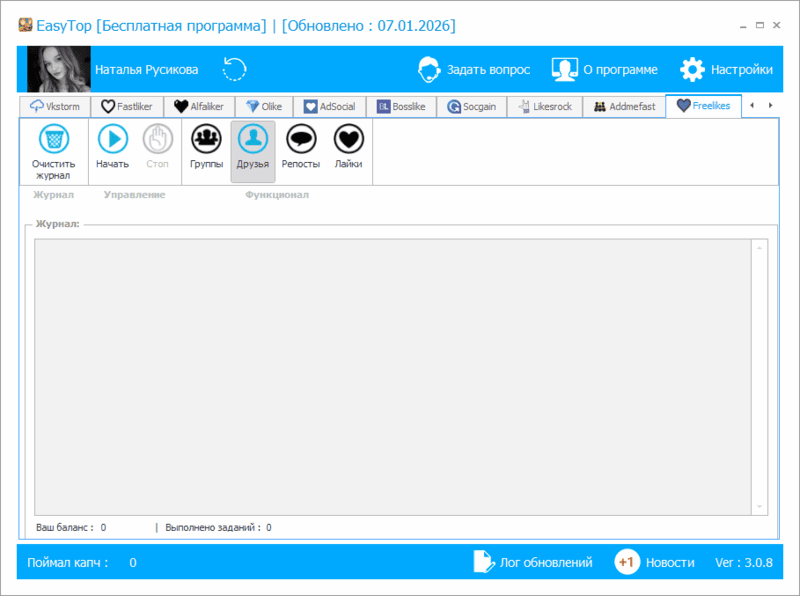Open Лог обновлений update log
The width and height of the screenshot is (800, 596).
tap(532, 562)
